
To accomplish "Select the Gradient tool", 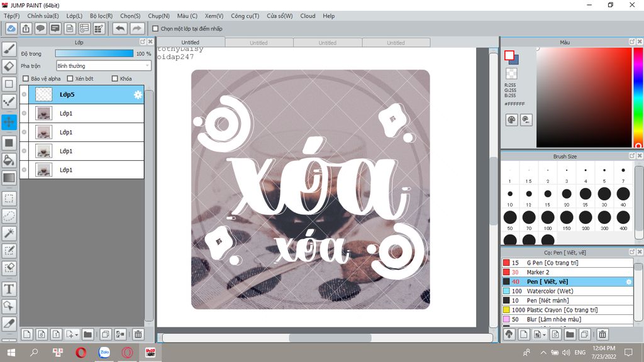I will point(9,178).
